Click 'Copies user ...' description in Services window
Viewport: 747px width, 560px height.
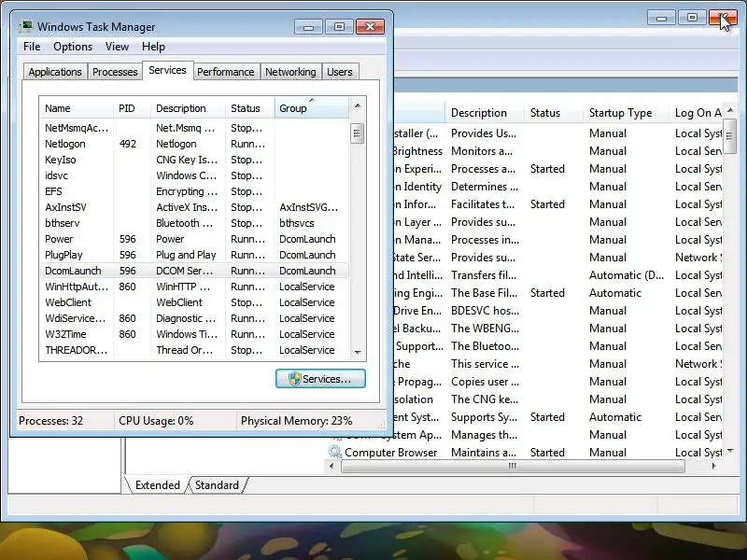click(x=485, y=382)
